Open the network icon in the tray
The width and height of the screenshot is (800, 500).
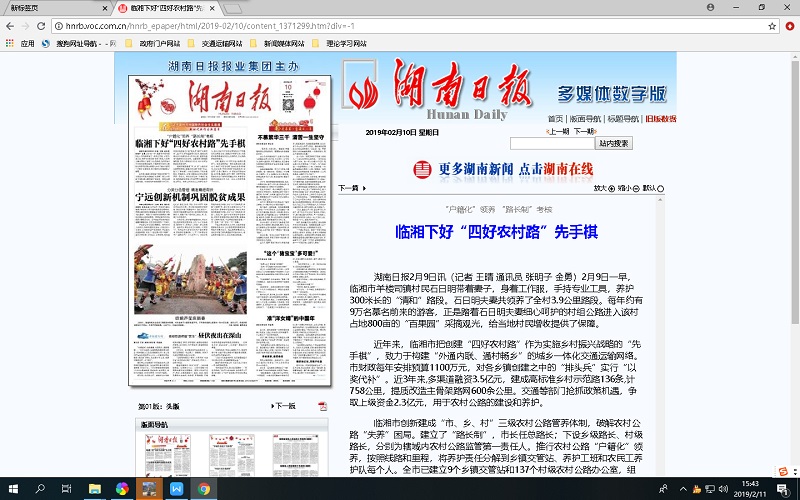pyautogui.click(x=710, y=489)
